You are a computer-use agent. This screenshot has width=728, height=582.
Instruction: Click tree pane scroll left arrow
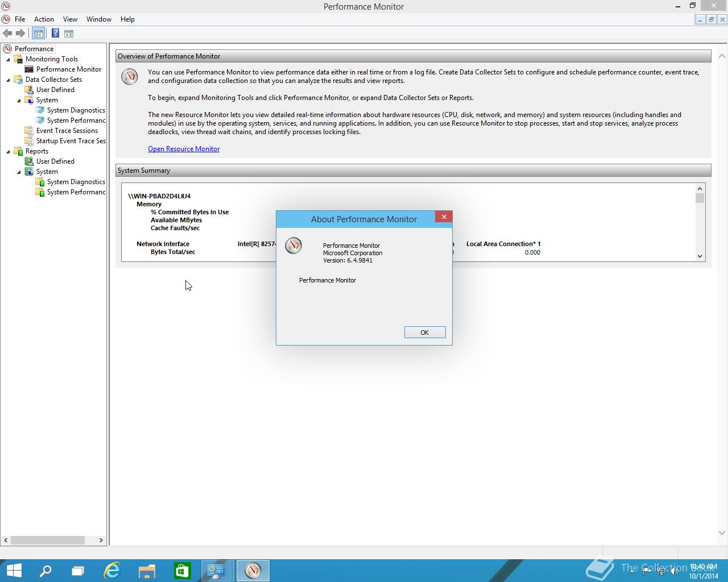(6, 541)
